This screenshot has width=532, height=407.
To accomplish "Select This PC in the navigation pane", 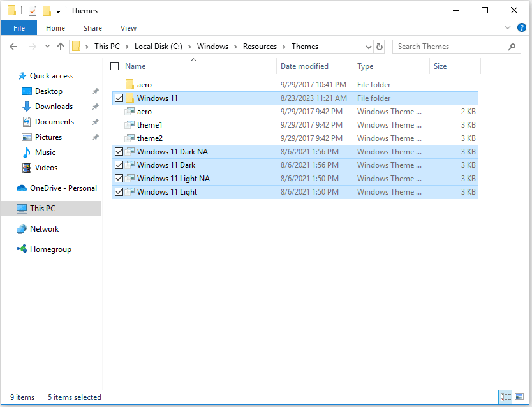I will point(51,209).
